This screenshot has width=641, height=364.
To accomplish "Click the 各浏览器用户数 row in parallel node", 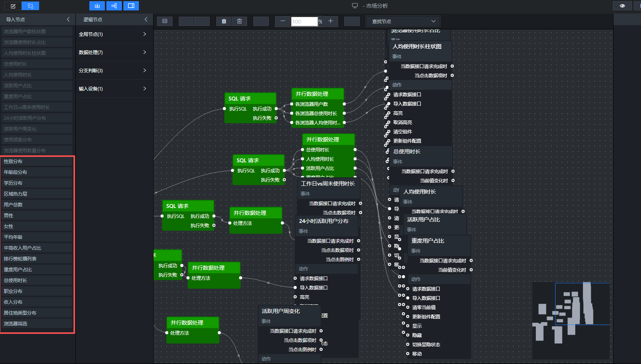I will 317,104.
